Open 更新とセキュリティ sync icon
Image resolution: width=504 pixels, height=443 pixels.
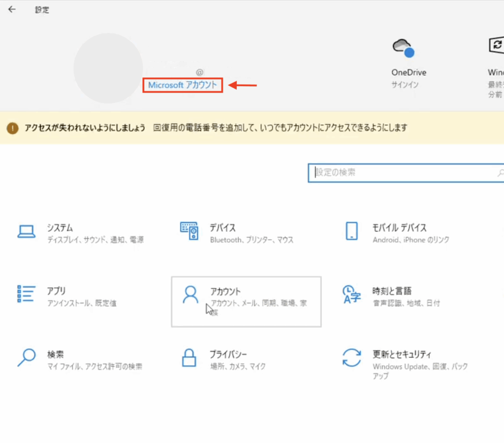351,357
